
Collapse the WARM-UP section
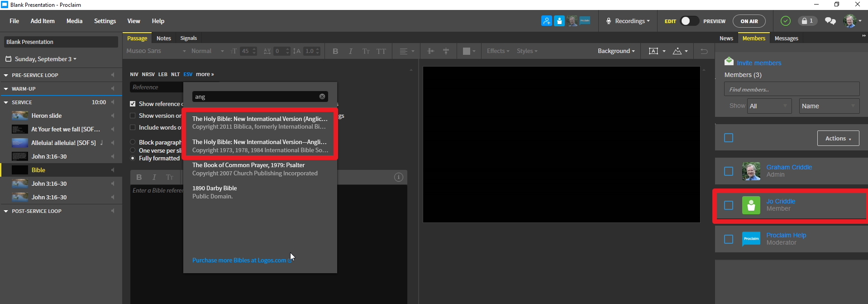tap(6, 89)
